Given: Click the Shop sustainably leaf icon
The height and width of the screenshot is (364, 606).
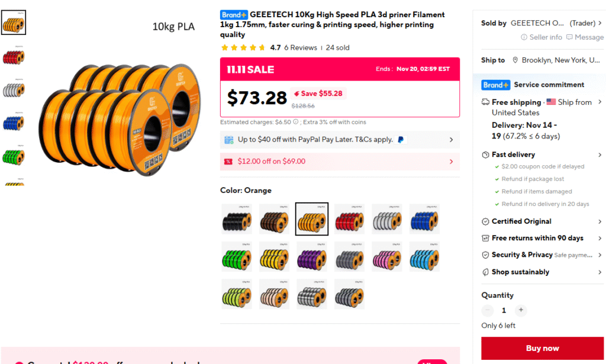Looking at the screenshot, I should point(485,272).
